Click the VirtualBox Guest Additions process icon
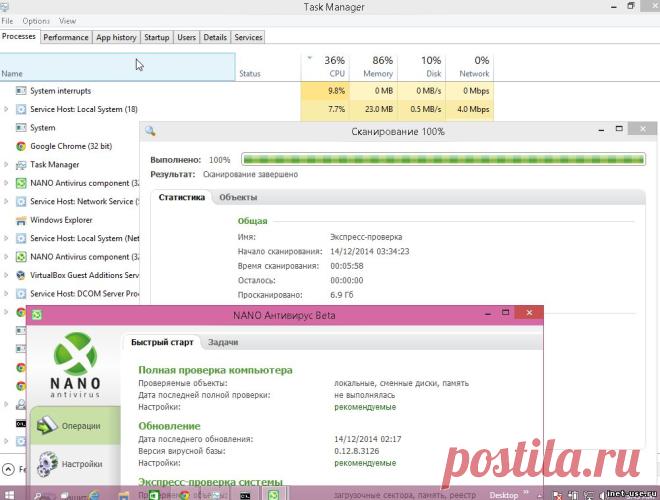Image resolution: width=660 pixels, height=500 pixels. tap(21, 275)
